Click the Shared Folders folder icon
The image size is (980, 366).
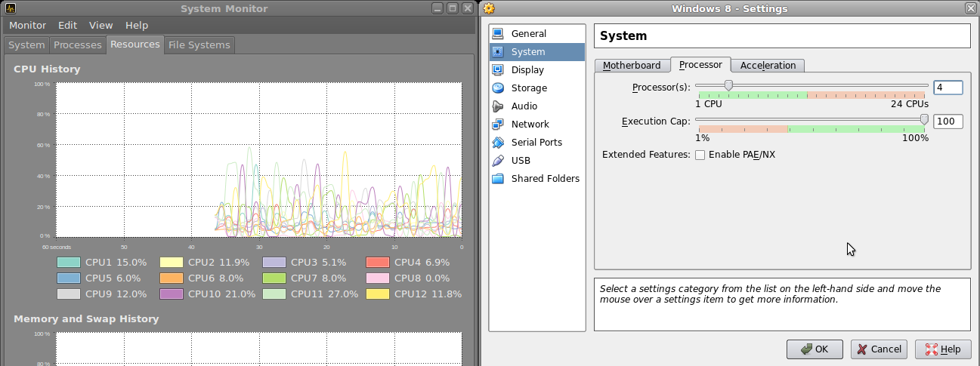(x=497, y=178)
